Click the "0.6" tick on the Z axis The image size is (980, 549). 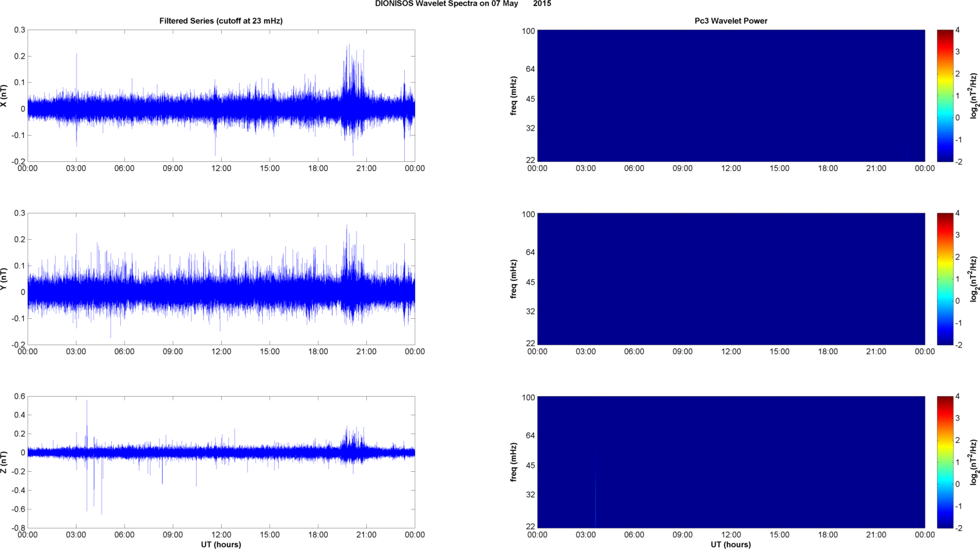pos(19,397)
